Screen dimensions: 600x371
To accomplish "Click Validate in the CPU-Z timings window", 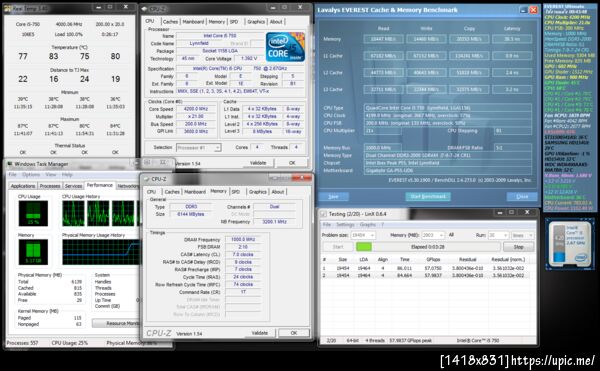I will [x=260, y=333].
